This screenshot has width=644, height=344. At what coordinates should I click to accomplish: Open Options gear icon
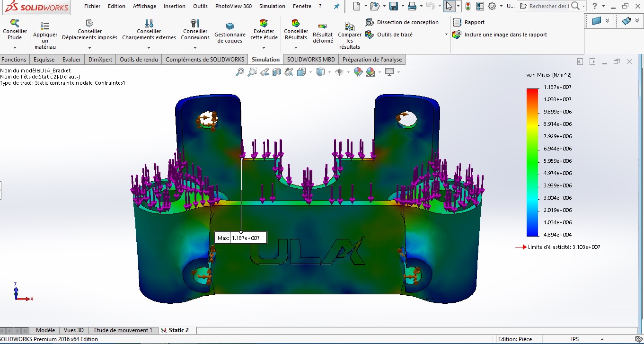(x=492, y=6)
